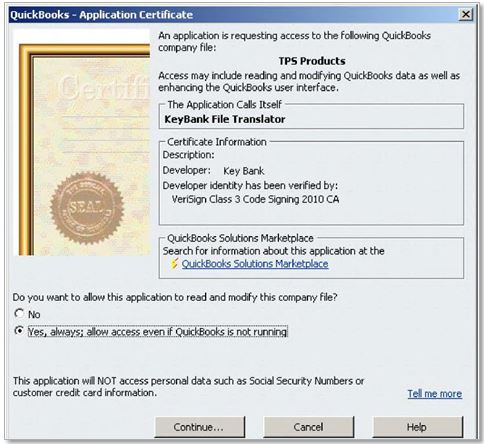
Task: Select the No radio button
Action: [19, 313]
